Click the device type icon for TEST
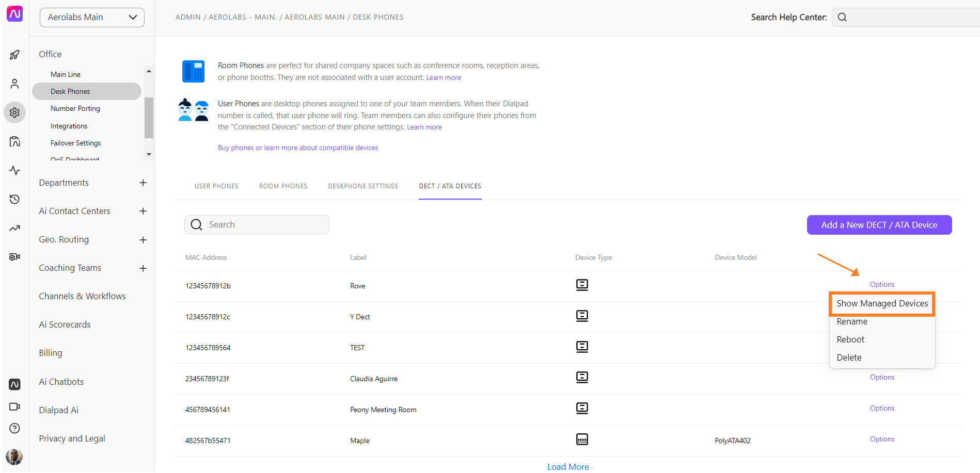980x473 pixels. pyautogui.click(x=582, y=347)
